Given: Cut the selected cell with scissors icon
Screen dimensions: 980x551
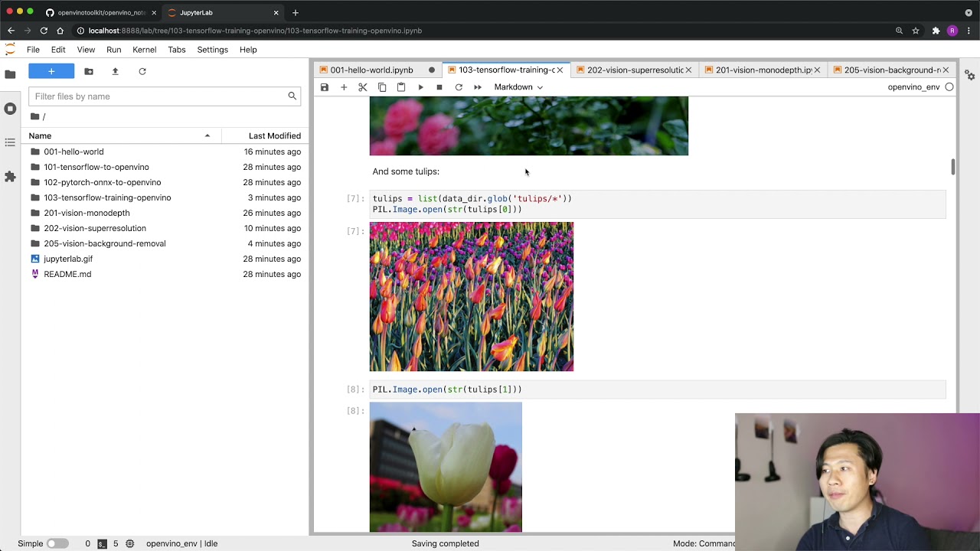Looking at the screenshot, I should coord(363,87).
